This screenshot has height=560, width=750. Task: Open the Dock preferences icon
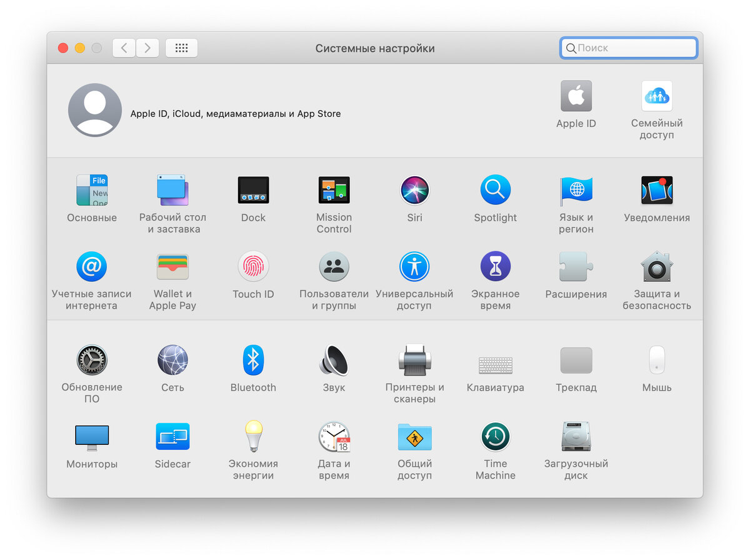click(253, 190)
